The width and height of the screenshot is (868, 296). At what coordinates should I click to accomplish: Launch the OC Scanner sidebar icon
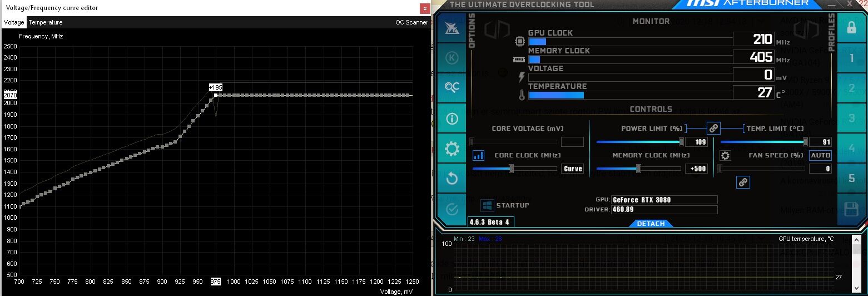[x=452, y=88]
